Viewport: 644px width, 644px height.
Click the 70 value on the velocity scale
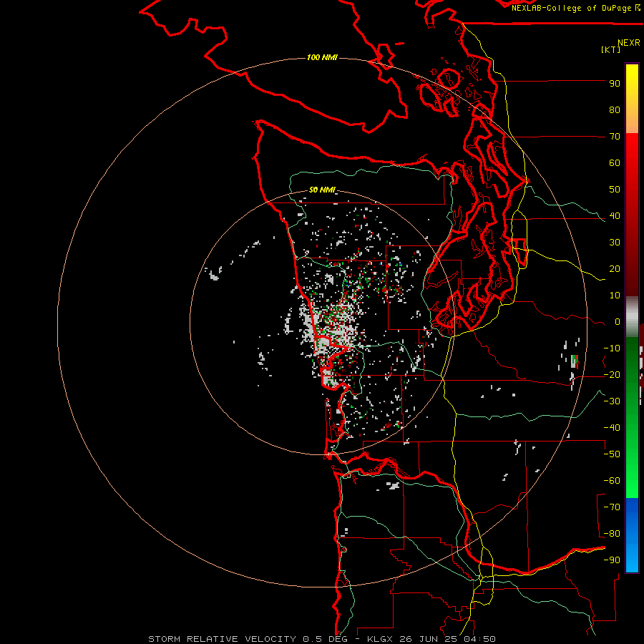tap(615, 137)
